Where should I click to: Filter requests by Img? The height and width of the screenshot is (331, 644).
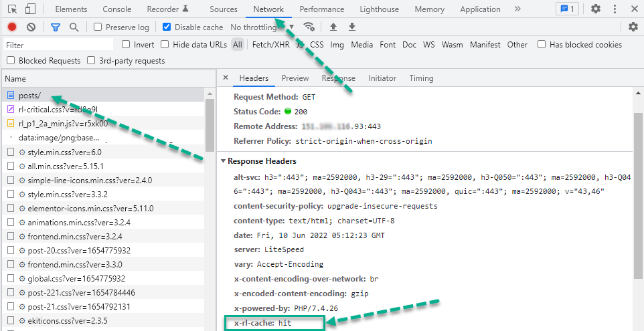pos(337,45)
